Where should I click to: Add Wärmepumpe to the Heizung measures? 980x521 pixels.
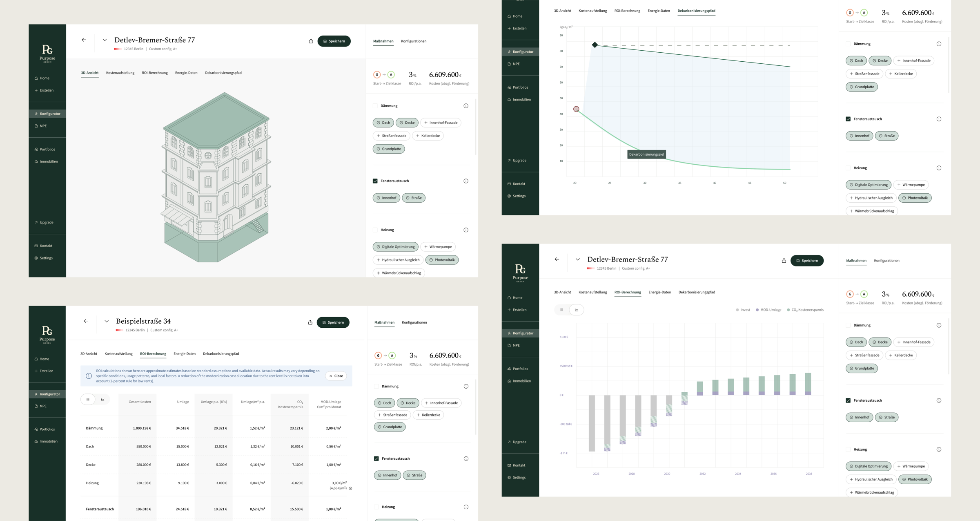coord(438,246)
